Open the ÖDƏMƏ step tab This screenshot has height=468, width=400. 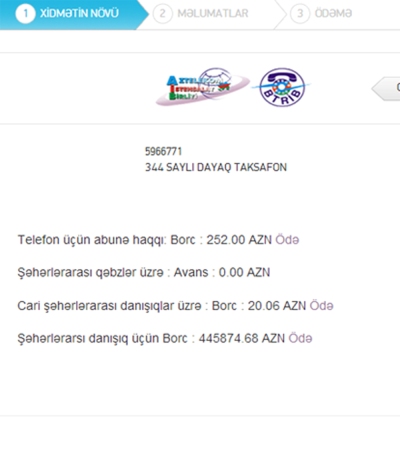[x=333, y=14]
